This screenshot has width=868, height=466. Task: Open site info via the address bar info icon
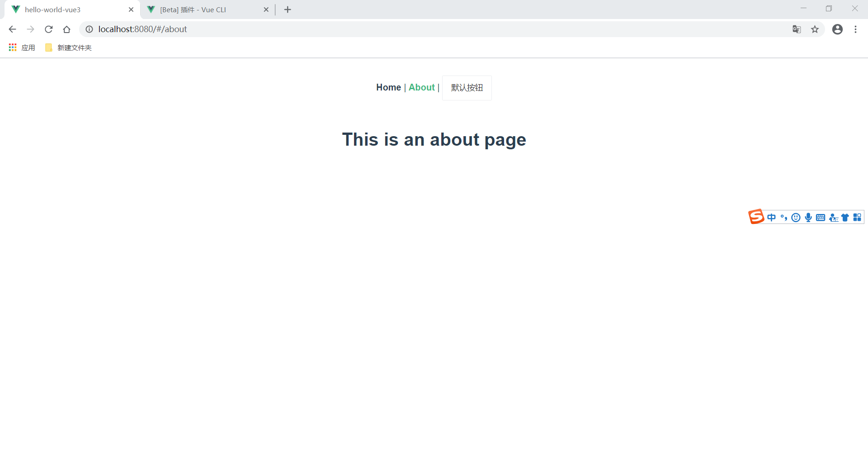click(89, 29)
